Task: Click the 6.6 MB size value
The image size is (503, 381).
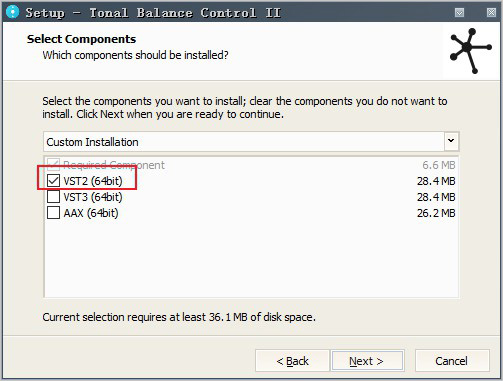Action: click(x=439, y=165)
